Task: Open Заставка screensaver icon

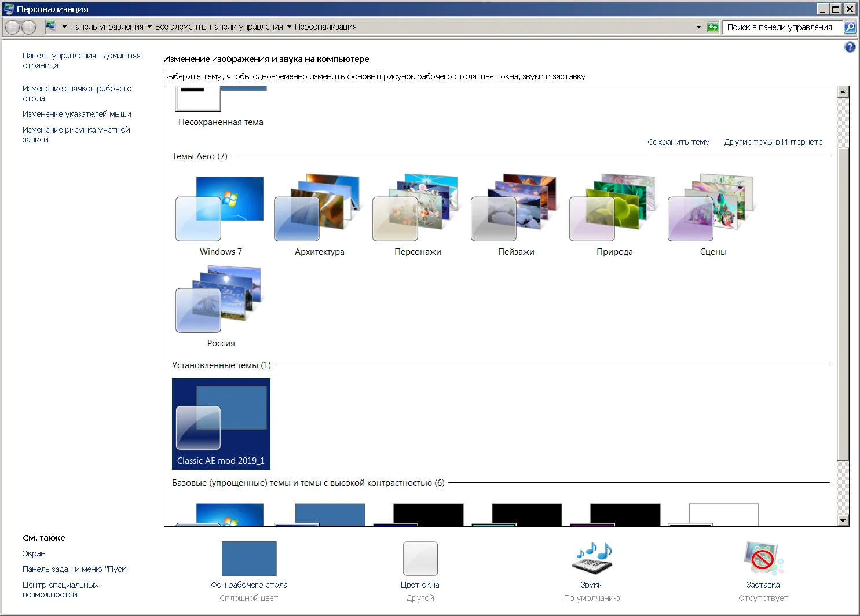Action: tap(763, 559)
